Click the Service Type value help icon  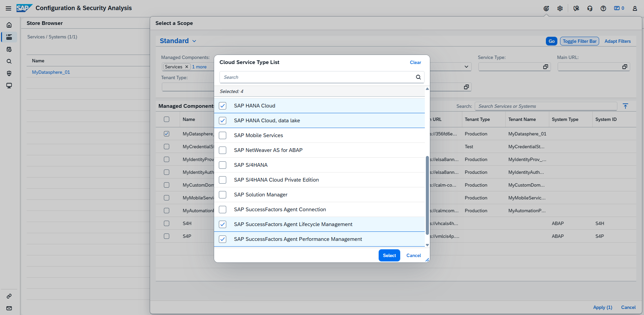(x=545, y=67)
